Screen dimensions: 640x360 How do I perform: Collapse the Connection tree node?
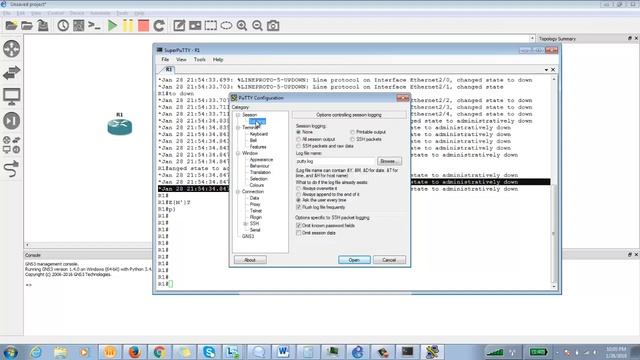[x=238, y=191]
